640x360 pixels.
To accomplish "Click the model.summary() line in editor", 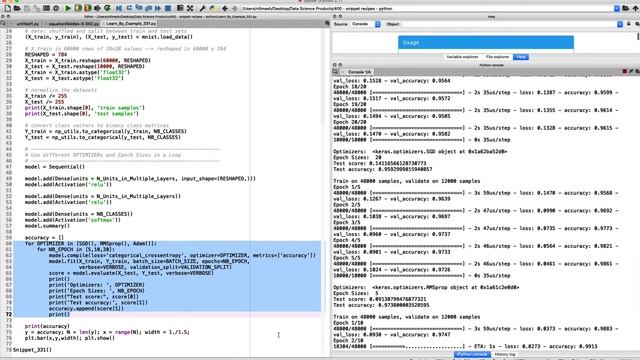I will point(47,226).
